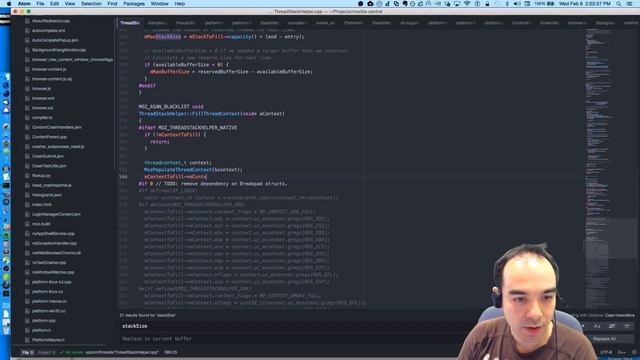Click the Project 0 status bar entry
The image size is (640, 360).
point(46,352)
